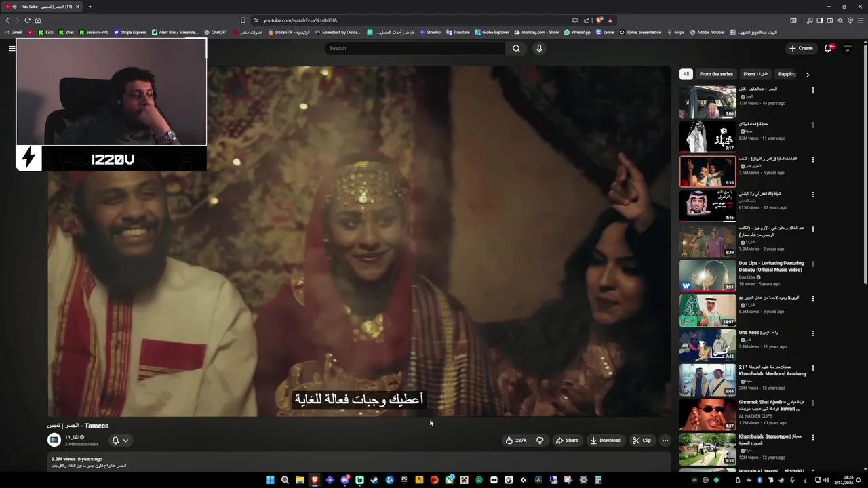The width and height of the screenshot is (868, 488).
Task: Open File Explorer from taskbar
Action: point(300,480)
